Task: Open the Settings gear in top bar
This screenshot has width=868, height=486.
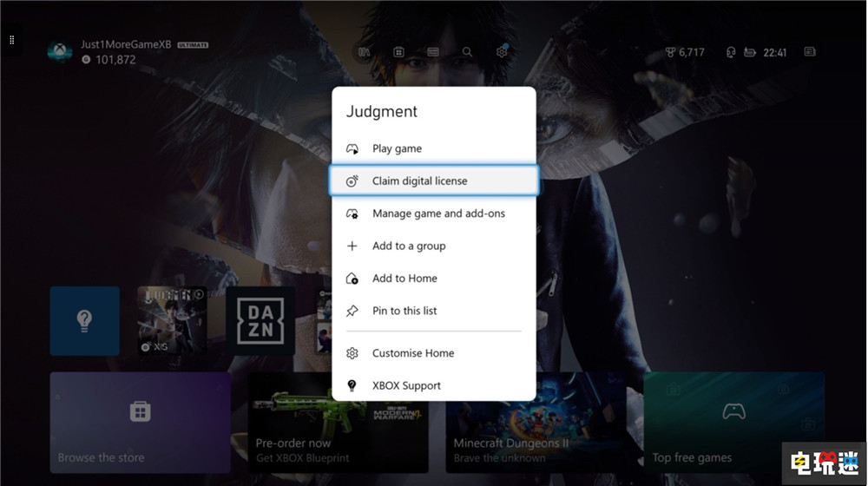Action: pos(502,51)
